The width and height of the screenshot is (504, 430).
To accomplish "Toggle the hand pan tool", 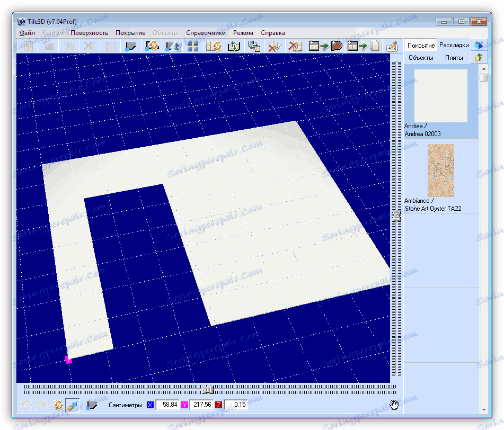I will (x=394, y=405).
